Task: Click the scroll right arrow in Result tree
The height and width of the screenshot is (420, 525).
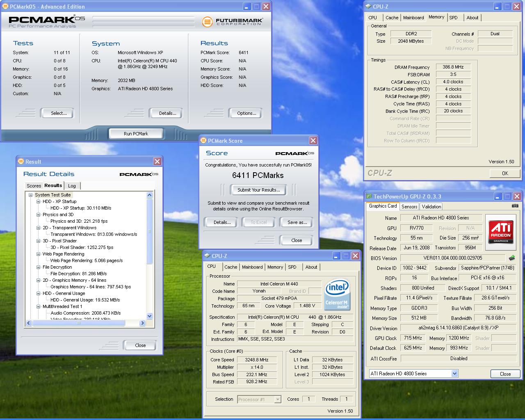Action: [142, 323]
